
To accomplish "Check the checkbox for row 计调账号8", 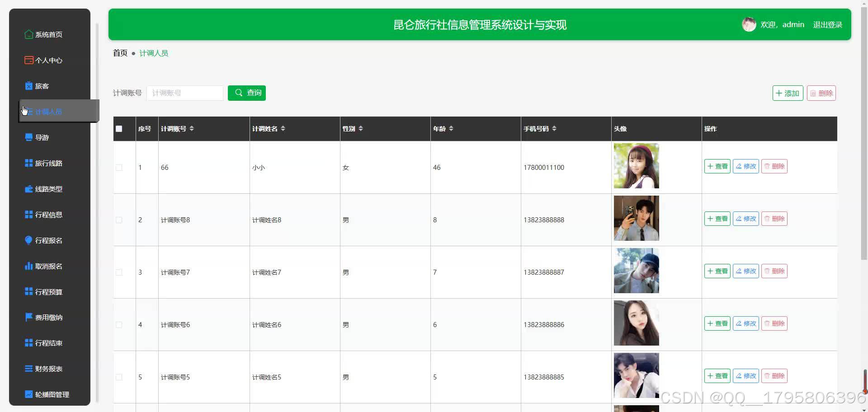I will [x=119, y=220].
